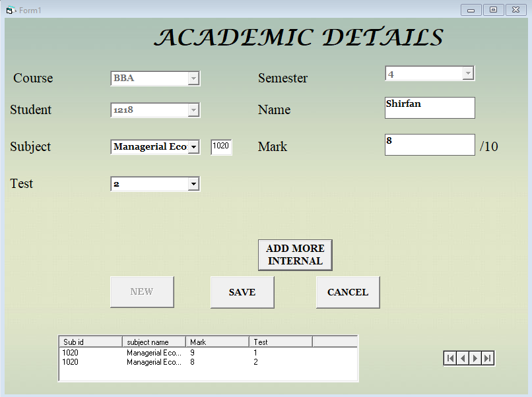Go to the previous record arrow
Viewport: 532px width, 397px height.
pyautogui.click(x=462, y=357)
